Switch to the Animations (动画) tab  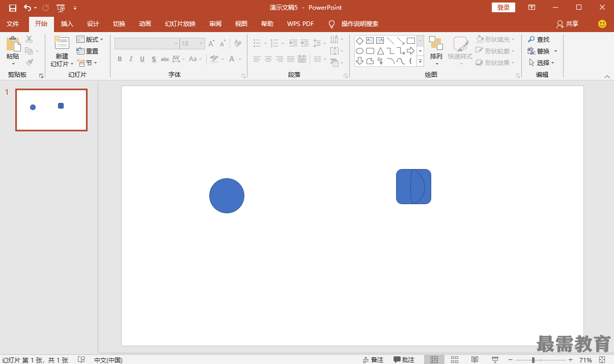[145, 24]
